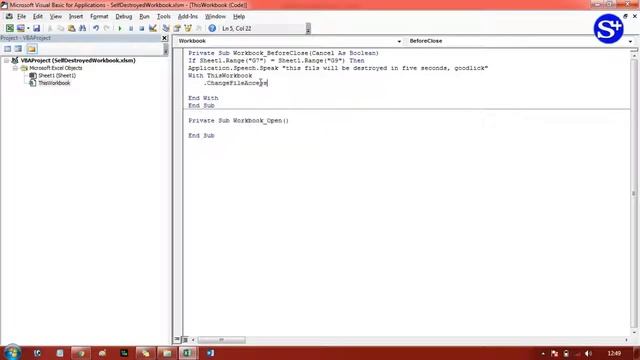Open the VBA icon system menu beside File
The height and width of the screenshot is (360, 640).
[9, 16]
